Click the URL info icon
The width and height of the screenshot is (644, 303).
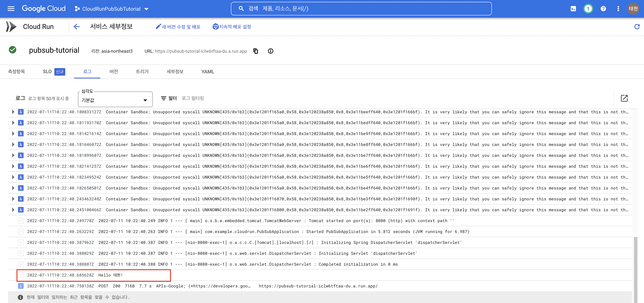(x=270, y=51)
